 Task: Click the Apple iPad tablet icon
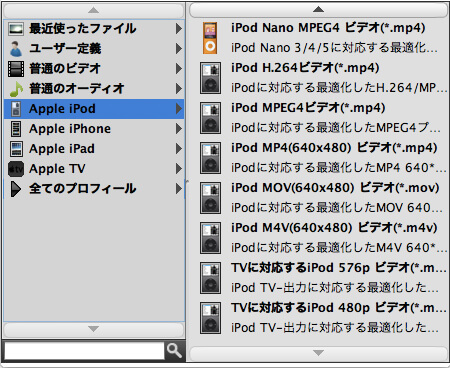click(16, 149)
